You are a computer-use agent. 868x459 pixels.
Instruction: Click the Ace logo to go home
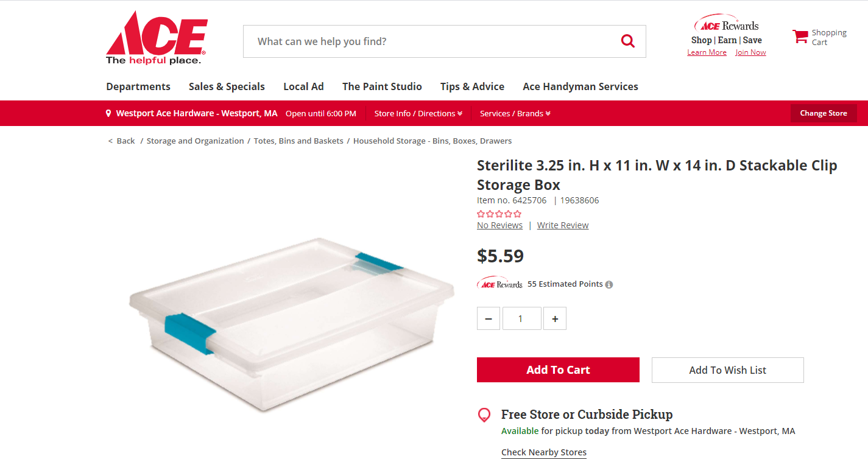click(157, 38)
